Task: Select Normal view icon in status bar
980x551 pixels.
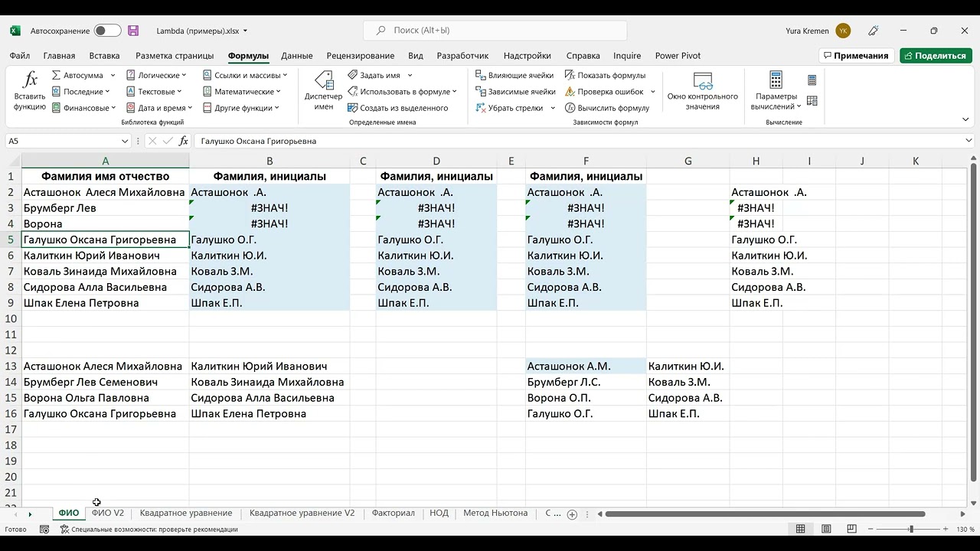Action: coord(800,529)
